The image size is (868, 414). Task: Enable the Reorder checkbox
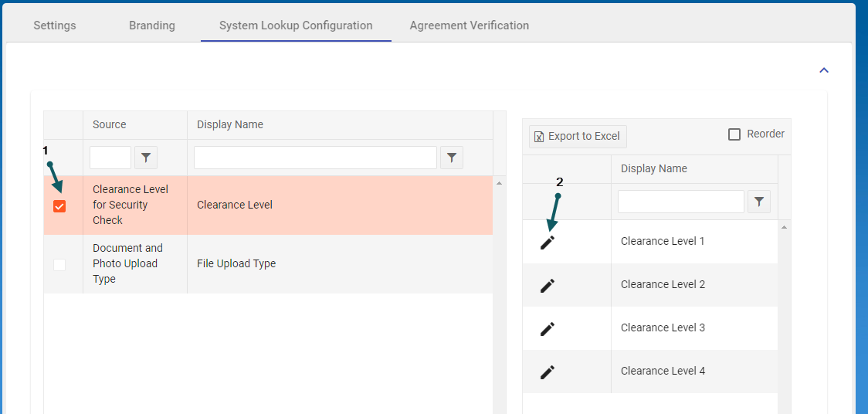coord(734,134)
